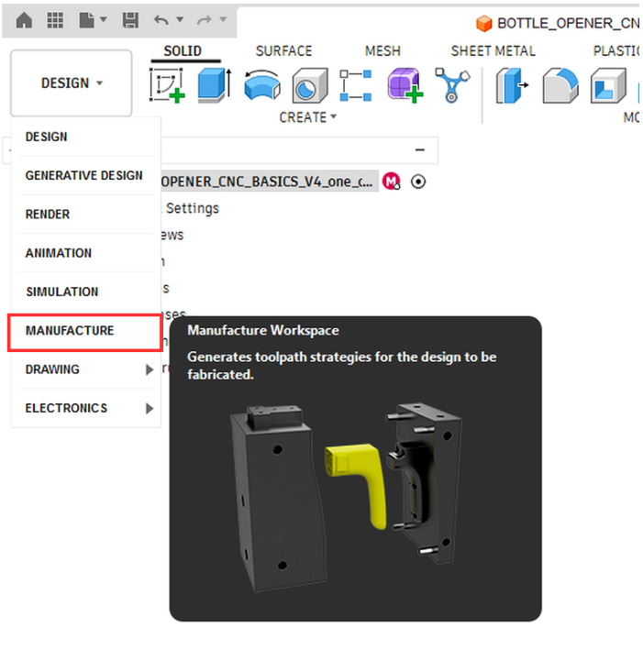Click the Save disk icon

130,20
